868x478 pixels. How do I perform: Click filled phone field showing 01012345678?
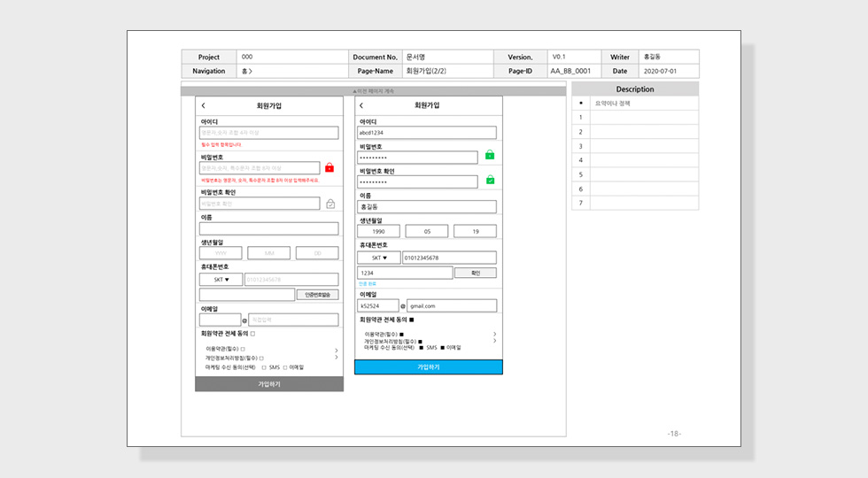click(450, 258)
